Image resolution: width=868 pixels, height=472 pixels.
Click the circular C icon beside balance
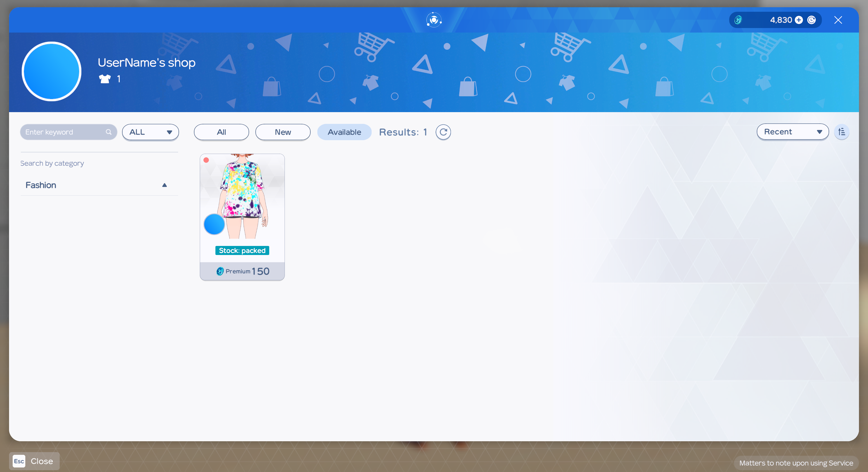pos(811,20)
